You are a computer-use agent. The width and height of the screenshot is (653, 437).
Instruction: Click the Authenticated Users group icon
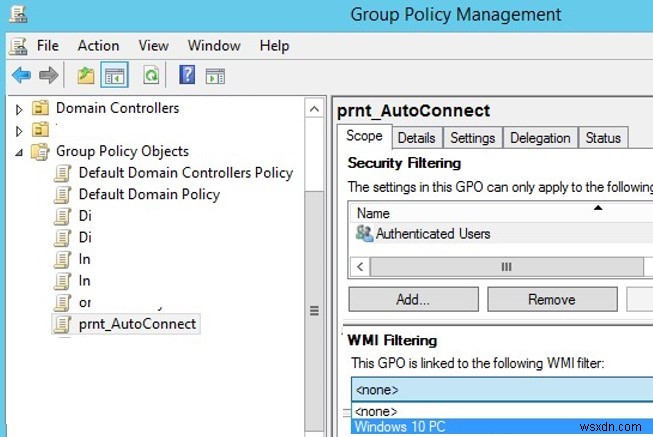364,234
